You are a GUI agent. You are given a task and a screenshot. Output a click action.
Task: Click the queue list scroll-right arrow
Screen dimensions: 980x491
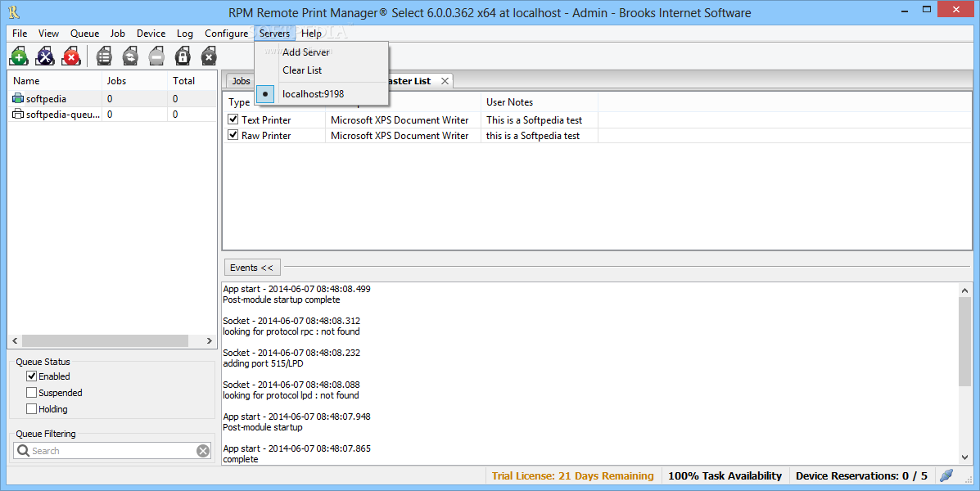click(x=209, y=340)
